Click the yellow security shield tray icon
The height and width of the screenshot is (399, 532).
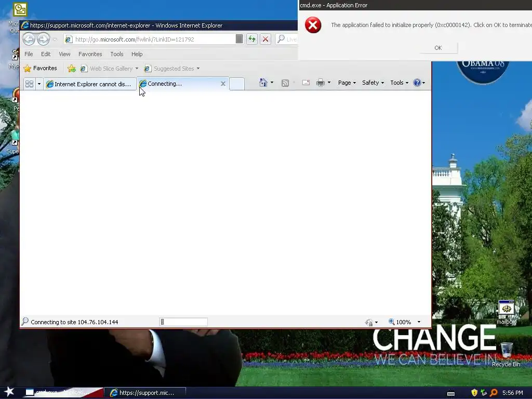click(x=474, y=393)
